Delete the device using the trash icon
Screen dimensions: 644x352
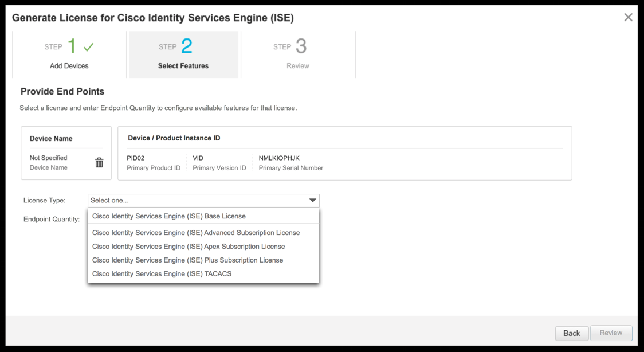pyautogui.click(x=99, y=162)
